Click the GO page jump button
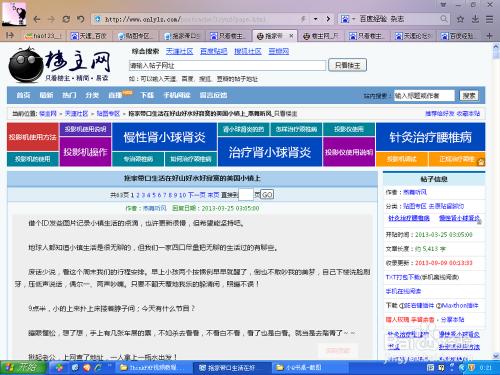This screenshot has height=375, width=500. pyautogui.click(x=267, y=195)
